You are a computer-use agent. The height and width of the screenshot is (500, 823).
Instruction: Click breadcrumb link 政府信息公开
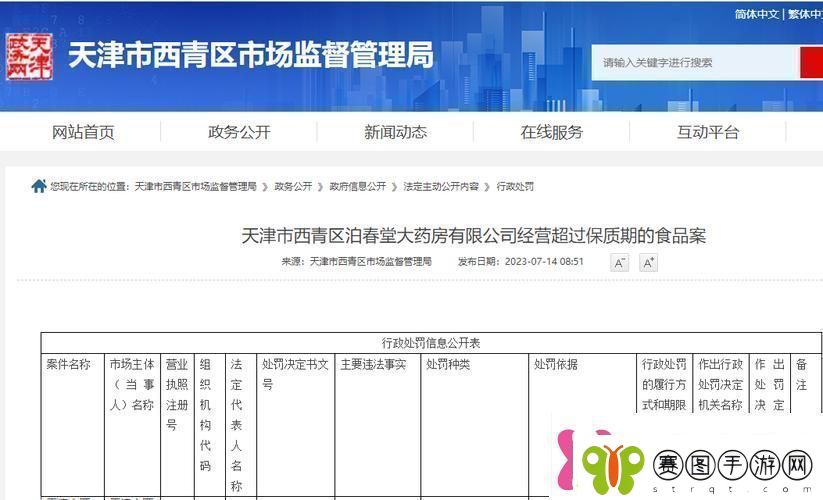point(357,186)
